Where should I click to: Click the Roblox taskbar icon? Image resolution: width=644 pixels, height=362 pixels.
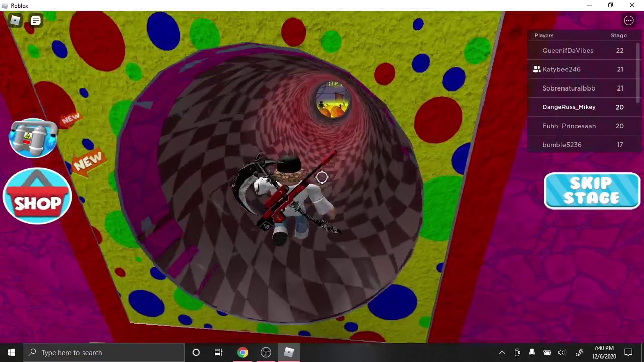(289, 352)
